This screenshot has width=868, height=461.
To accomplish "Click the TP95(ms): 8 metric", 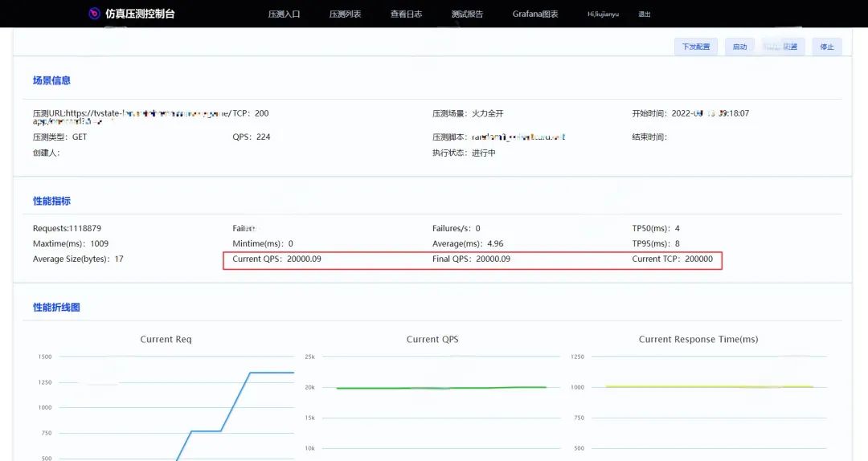I will [x=656, y=243].
